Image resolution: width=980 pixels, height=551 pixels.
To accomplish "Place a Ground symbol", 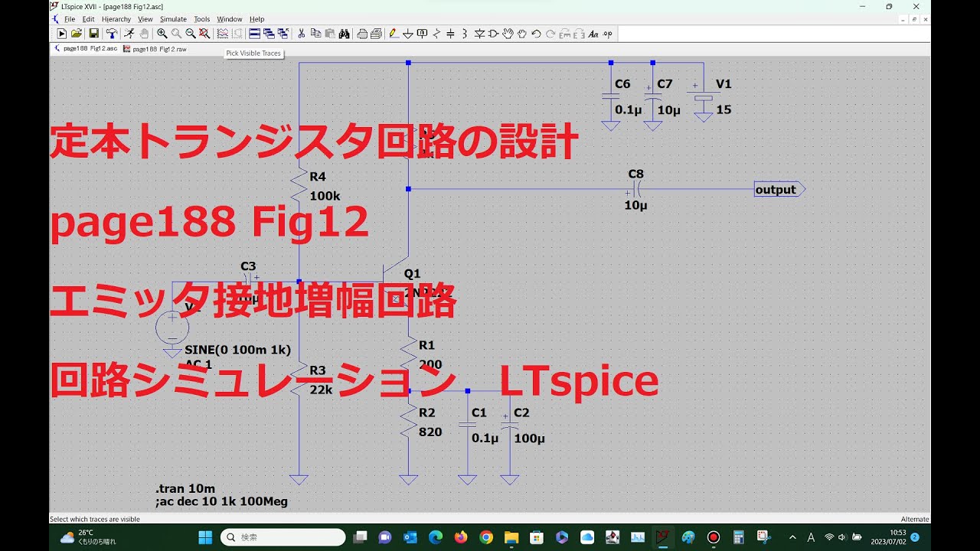I will tap(408, 34).
